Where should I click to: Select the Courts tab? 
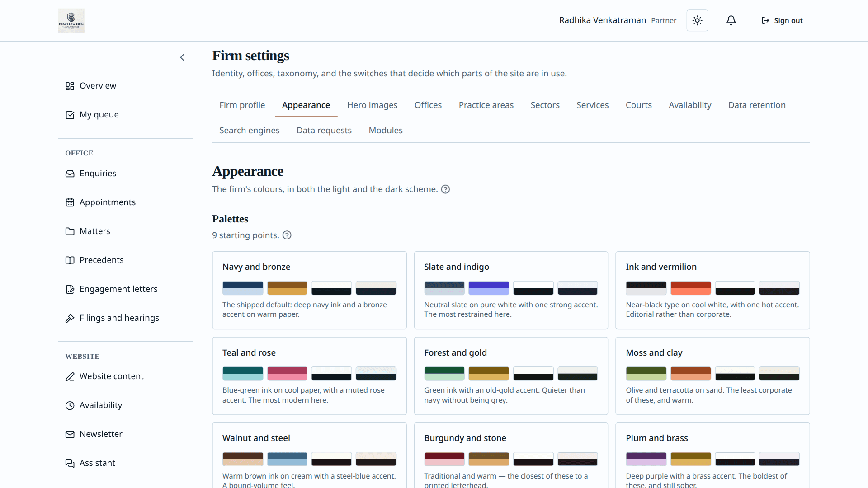click(x=638, y=105)
